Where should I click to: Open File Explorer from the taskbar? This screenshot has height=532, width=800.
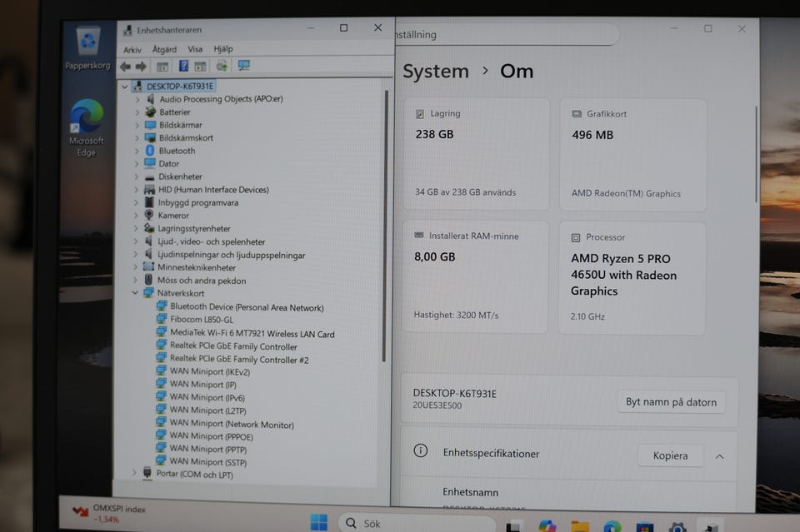tap(580, 526)
